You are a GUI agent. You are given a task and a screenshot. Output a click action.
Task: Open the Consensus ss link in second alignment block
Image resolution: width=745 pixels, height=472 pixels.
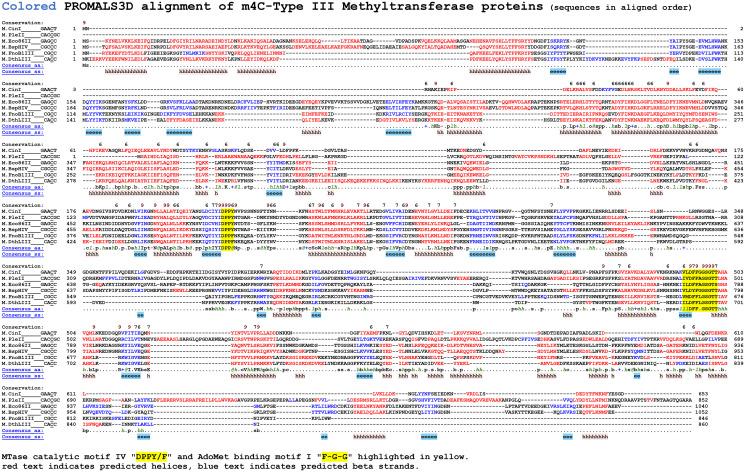coord(23,133)
